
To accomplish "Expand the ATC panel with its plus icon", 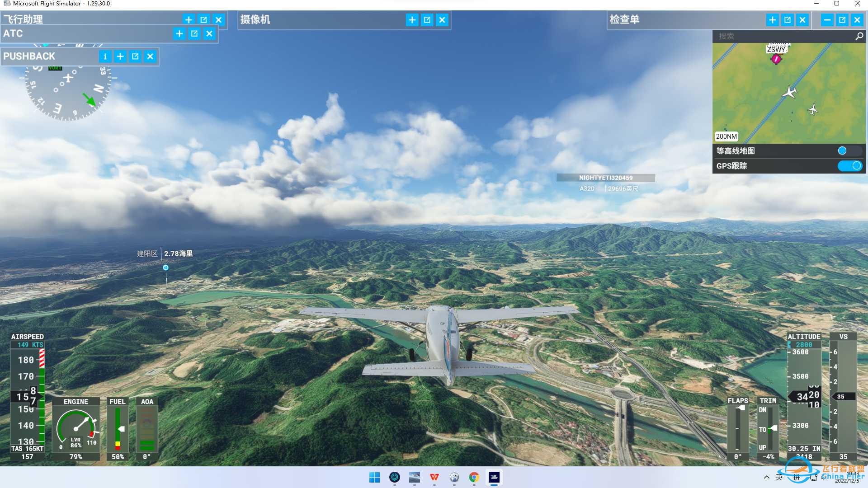I will click(x=179, y=33).
